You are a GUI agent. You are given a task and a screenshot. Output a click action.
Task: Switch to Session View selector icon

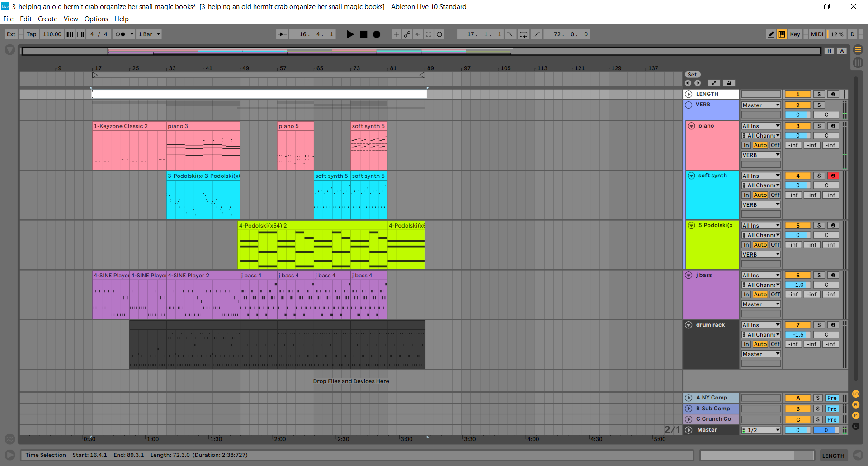(x=858, y=63)
